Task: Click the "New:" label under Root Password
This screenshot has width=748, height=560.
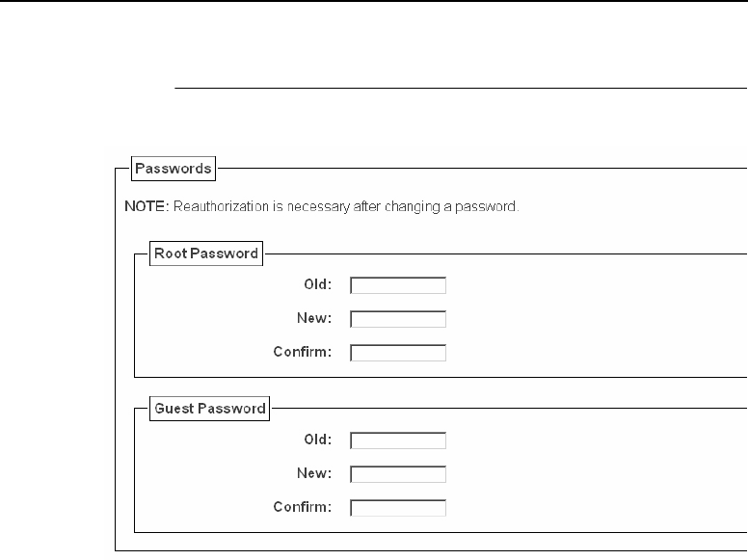Action: [x=315, y=318]
